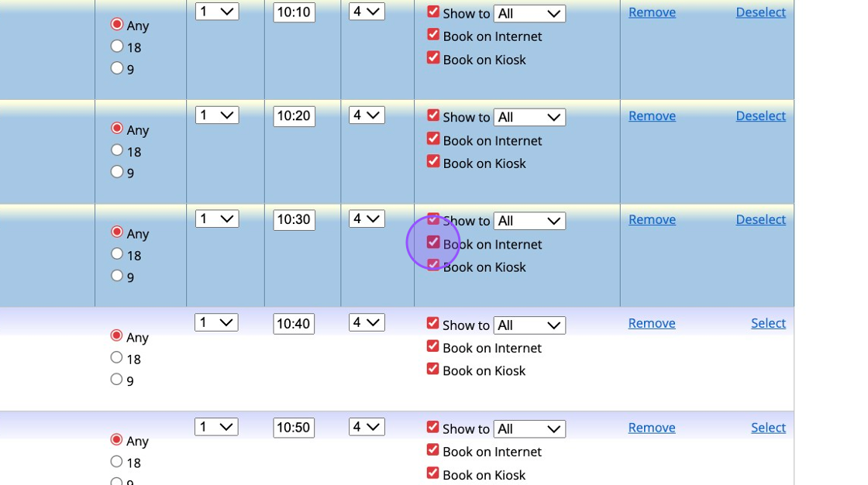Deselect the 10:20 tee time row
868x485 pixels.
point(760,115)
